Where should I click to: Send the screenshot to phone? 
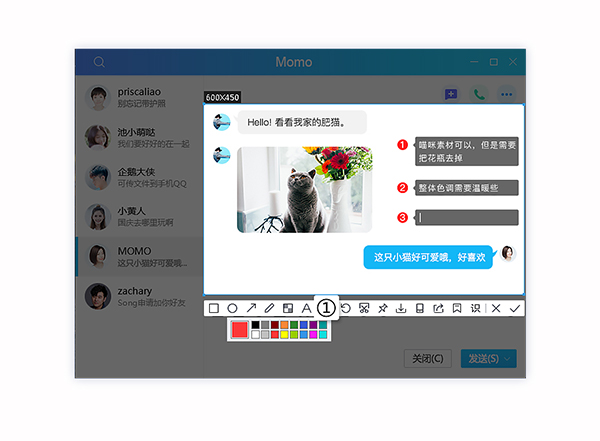[x=420, y=308]
